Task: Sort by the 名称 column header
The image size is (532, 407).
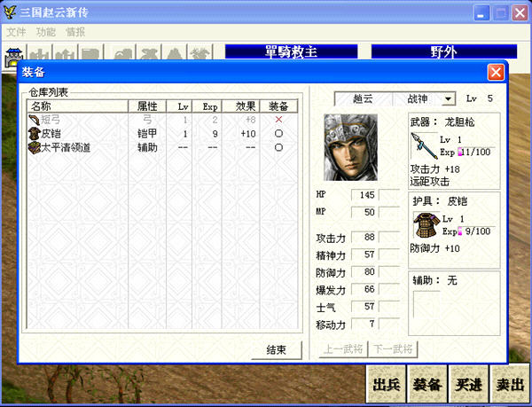Action: pyautogui.click(x=77, y=106)
